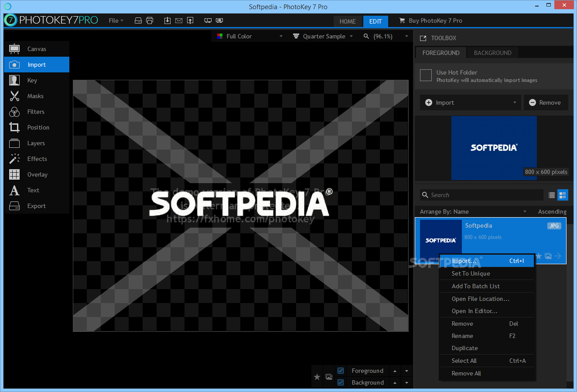The width and height of the screenshot is (577, 392).
Task: Open the Masks scissors tool
Action: tap(37, 96)
